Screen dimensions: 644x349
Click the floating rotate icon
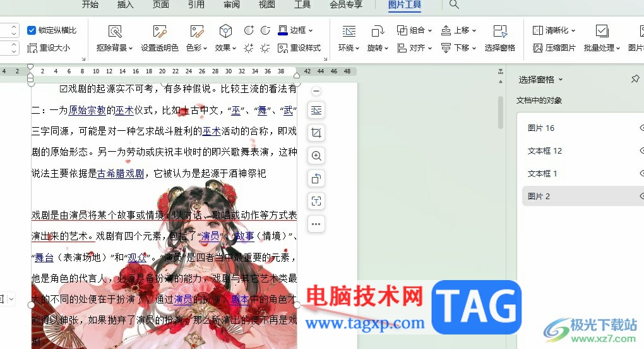(x=316, y=178)
